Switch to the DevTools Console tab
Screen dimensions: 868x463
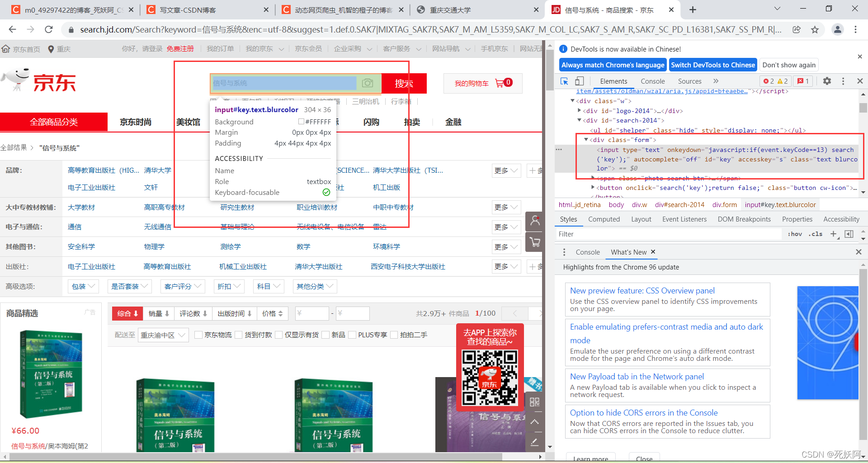click(652, 81)
